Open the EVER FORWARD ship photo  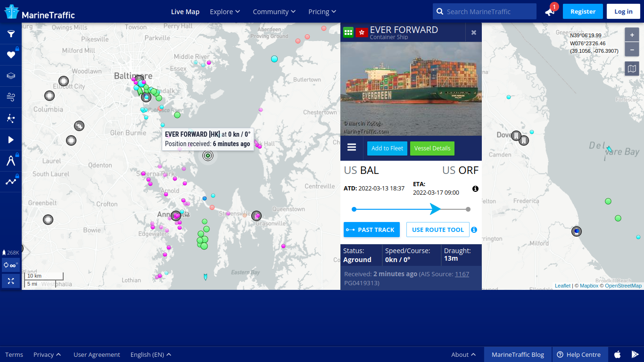point(411,89)
